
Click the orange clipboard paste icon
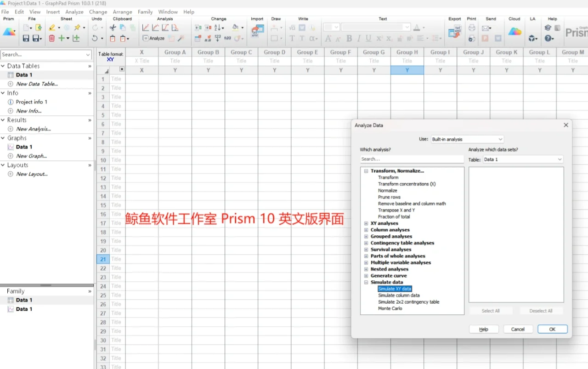[113, 39]
